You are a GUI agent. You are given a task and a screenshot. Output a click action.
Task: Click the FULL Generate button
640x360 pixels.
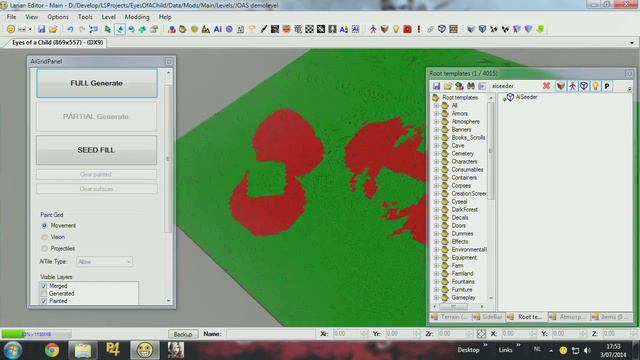(97, 83)
